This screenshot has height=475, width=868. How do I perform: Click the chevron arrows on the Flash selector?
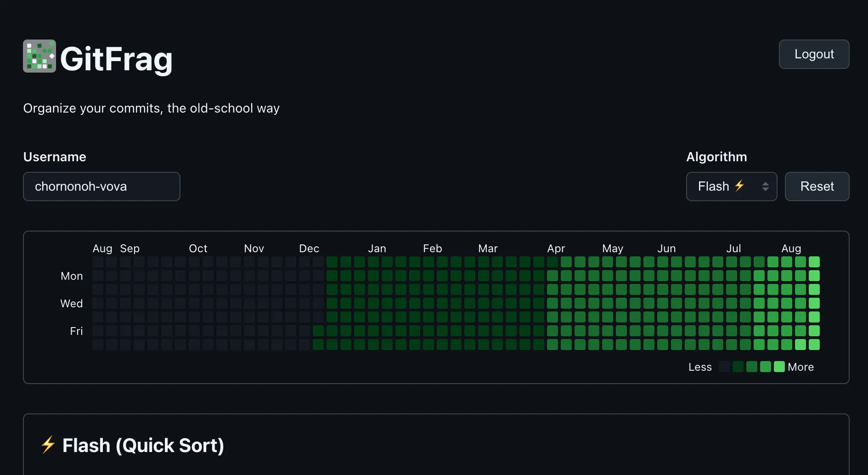click(x=765, y=187)
